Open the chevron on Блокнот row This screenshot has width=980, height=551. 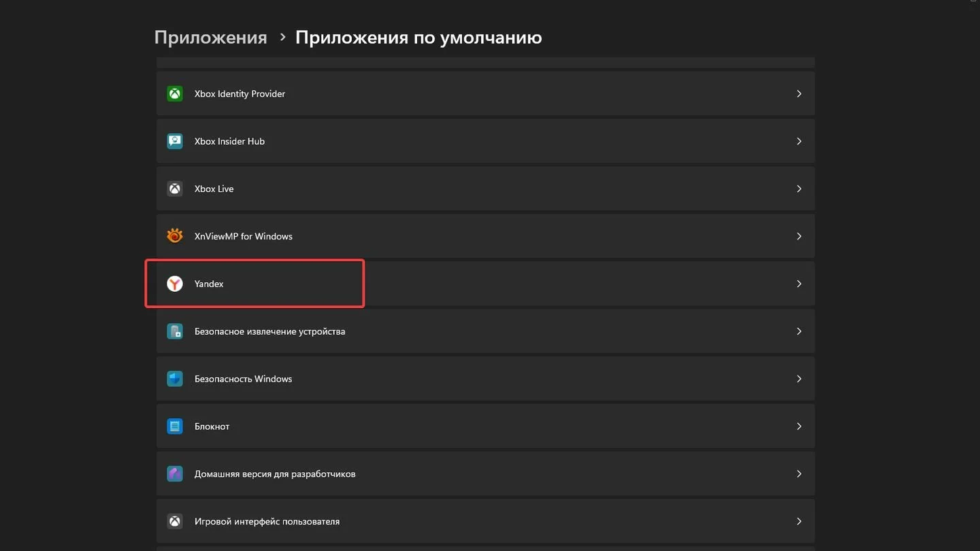799,427
